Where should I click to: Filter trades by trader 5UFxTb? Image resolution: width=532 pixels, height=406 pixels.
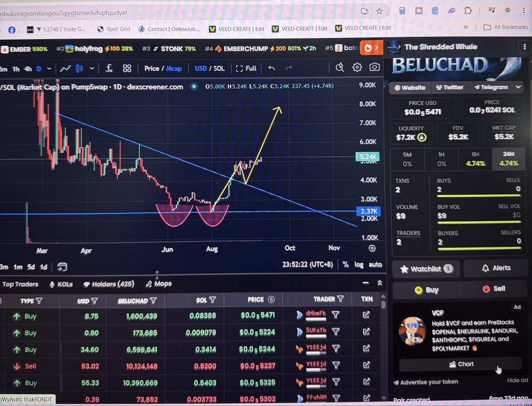[x=335, y=331]
